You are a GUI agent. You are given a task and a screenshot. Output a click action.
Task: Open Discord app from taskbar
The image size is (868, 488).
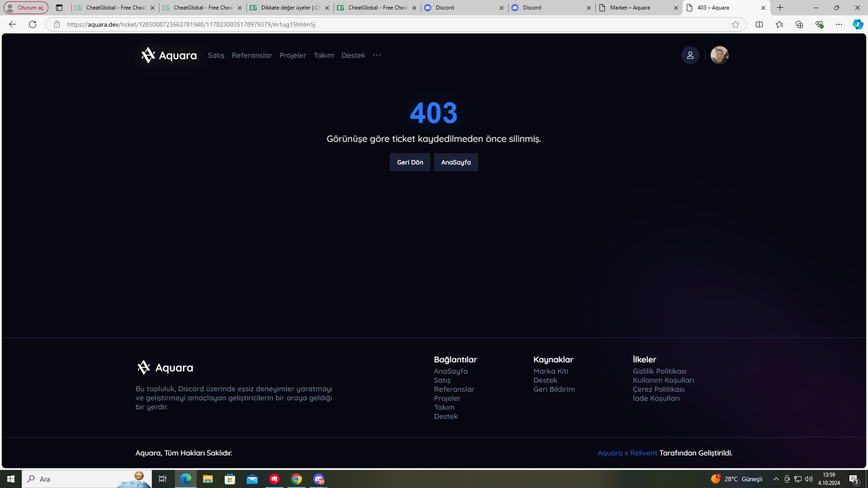click(x=319, y=479)
